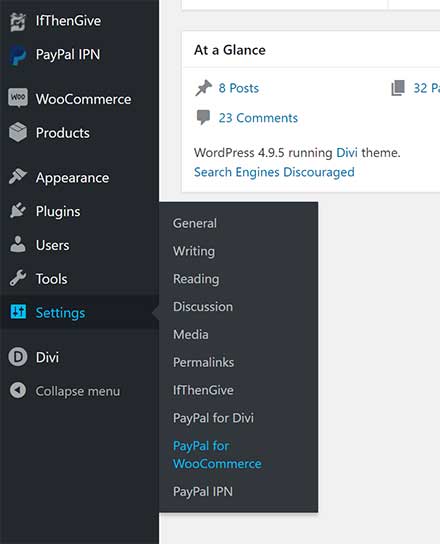The width and height of the screenshot is (440, 544).
Task: Open the 8 Posts link
Action: (x=239, y=88)
